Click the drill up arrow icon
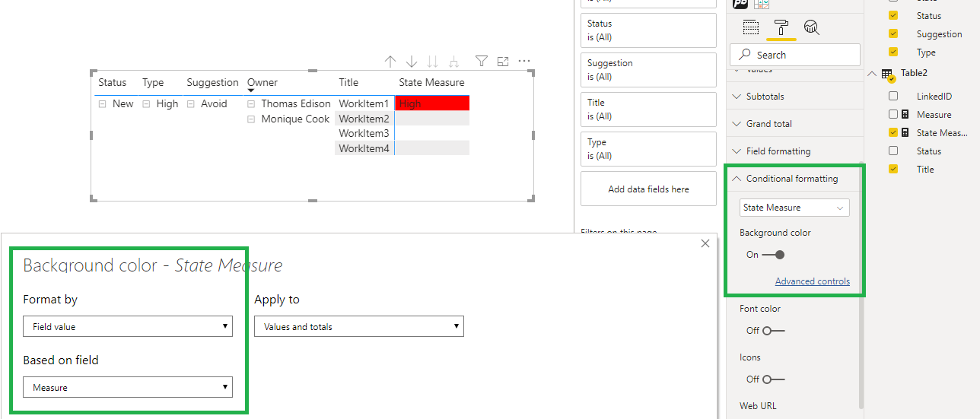The width and height of the screenshot is (980, 419). tap(390, 62)
